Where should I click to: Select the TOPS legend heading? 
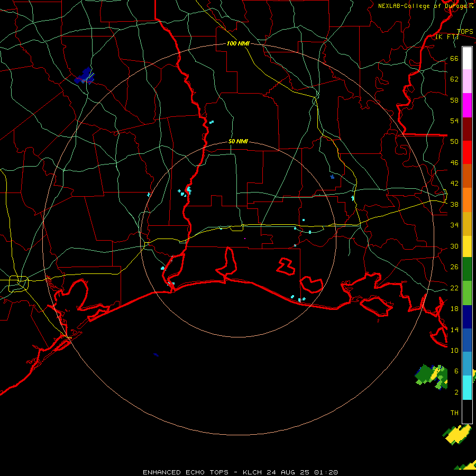coord(465,32)
